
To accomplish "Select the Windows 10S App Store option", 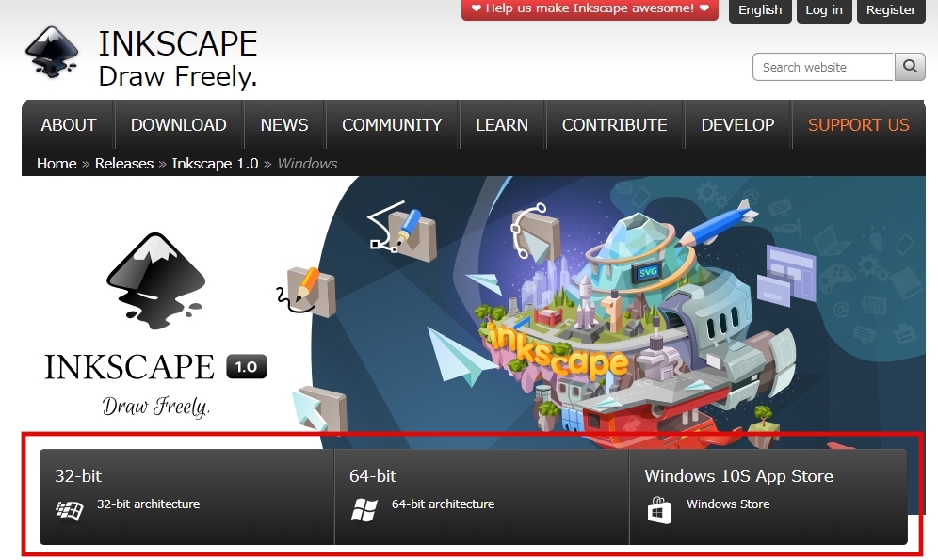I will pyautogui.click(x=768, y=497).
